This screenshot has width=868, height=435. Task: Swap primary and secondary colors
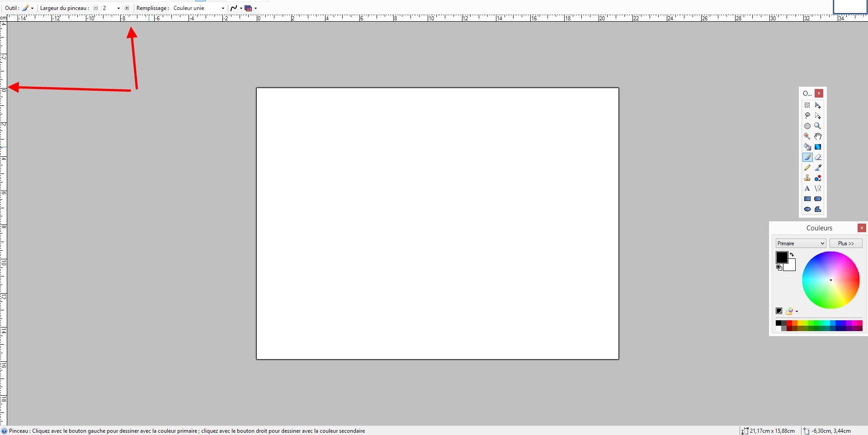point(792,255)
